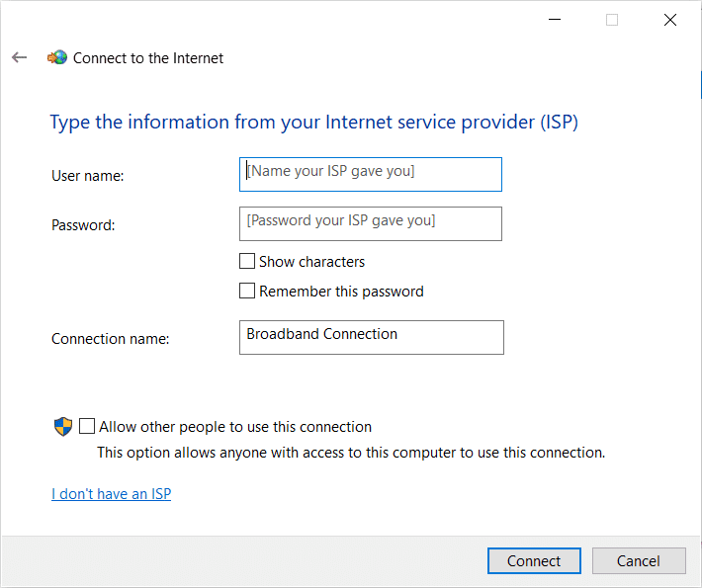
Task: Minimize the Connect to the Internet window
Action: (553, 20)
